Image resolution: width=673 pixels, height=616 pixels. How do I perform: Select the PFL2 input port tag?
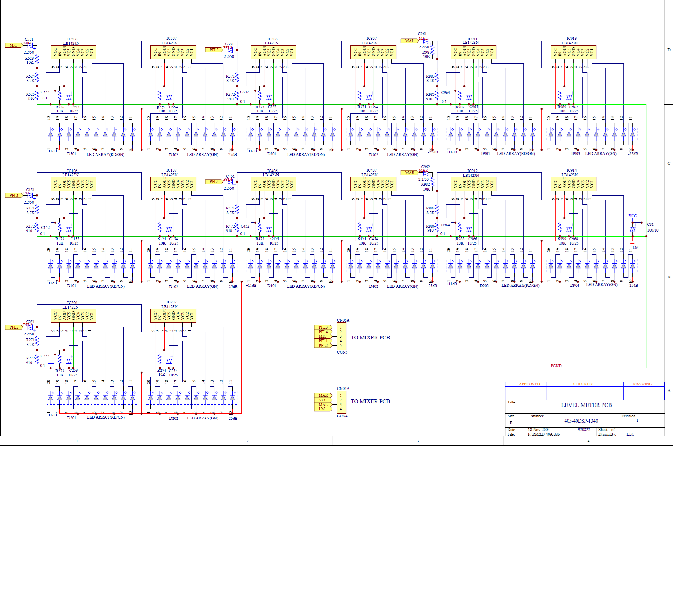tap(14, 327)
